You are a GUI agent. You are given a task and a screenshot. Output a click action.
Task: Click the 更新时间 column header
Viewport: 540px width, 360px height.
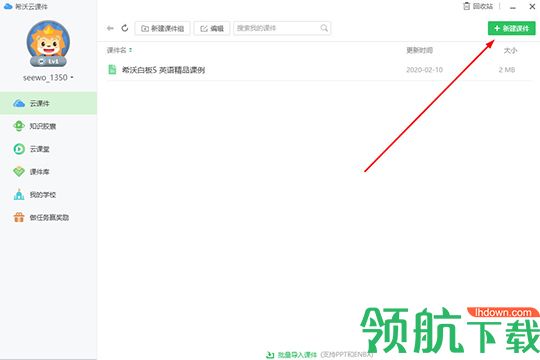419,50
